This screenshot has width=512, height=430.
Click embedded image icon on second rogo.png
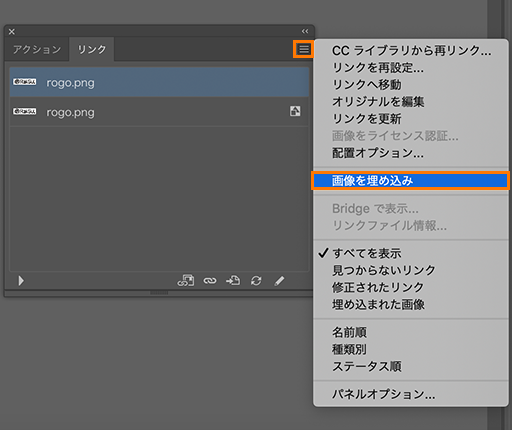click(x=295, y=111)
